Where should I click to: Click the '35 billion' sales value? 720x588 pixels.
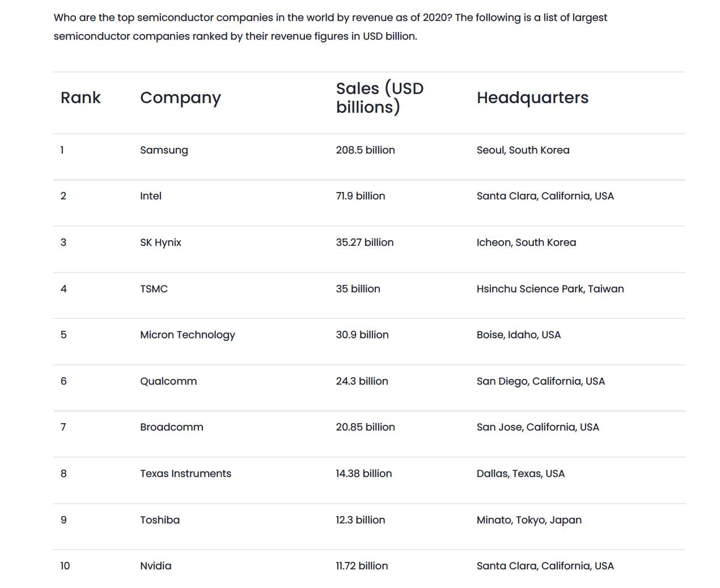click(358, 289)
